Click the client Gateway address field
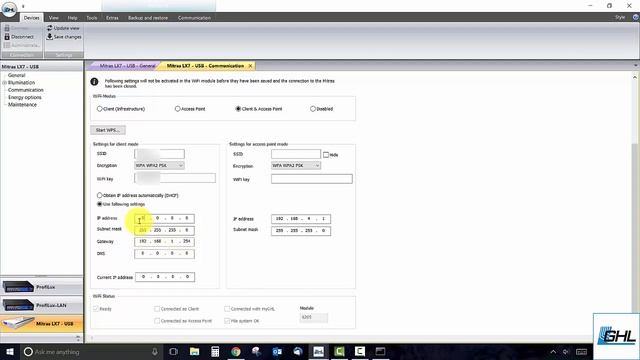640x360 pixels. click(x=164, y=242)
